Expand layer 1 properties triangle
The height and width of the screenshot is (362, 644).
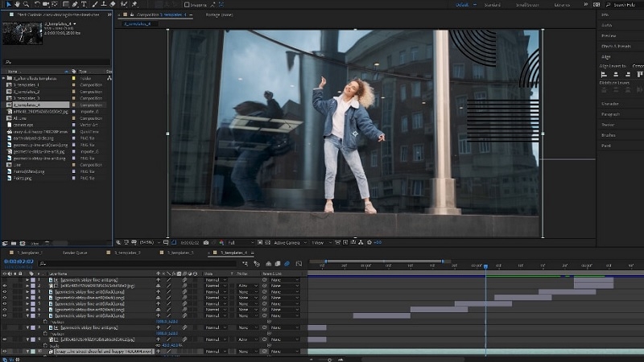pos(27,280)
